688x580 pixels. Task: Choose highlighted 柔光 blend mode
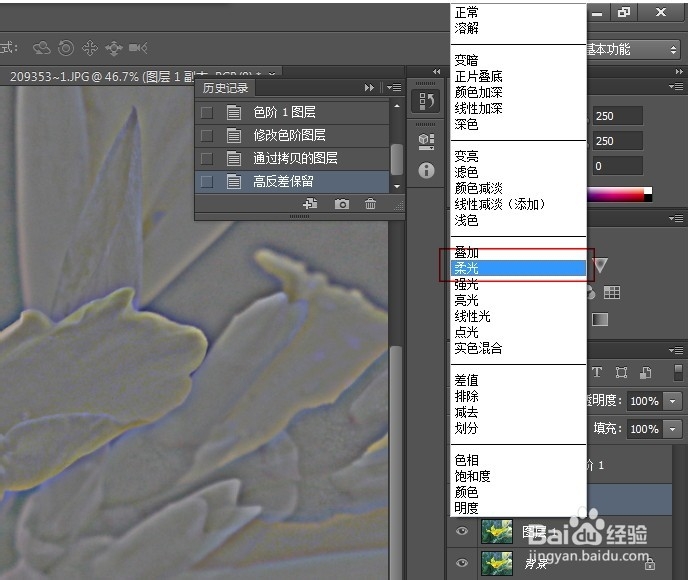519,268
